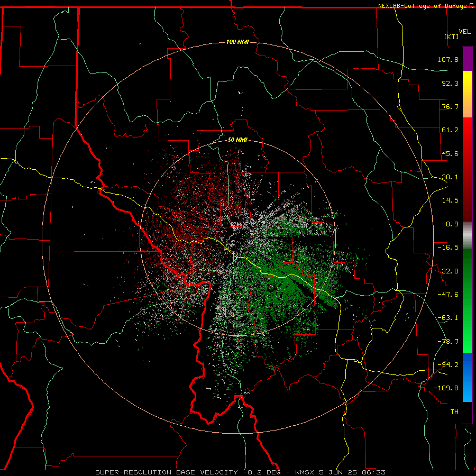Click the -0.9 velocity scale value
Screen dimensions: 476x476
tap(450, 224)
